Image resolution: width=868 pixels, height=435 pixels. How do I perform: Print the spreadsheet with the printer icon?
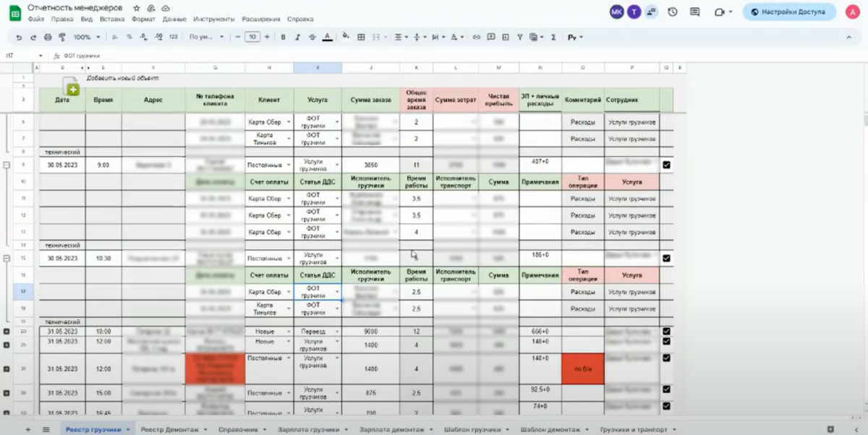point(48,37)
